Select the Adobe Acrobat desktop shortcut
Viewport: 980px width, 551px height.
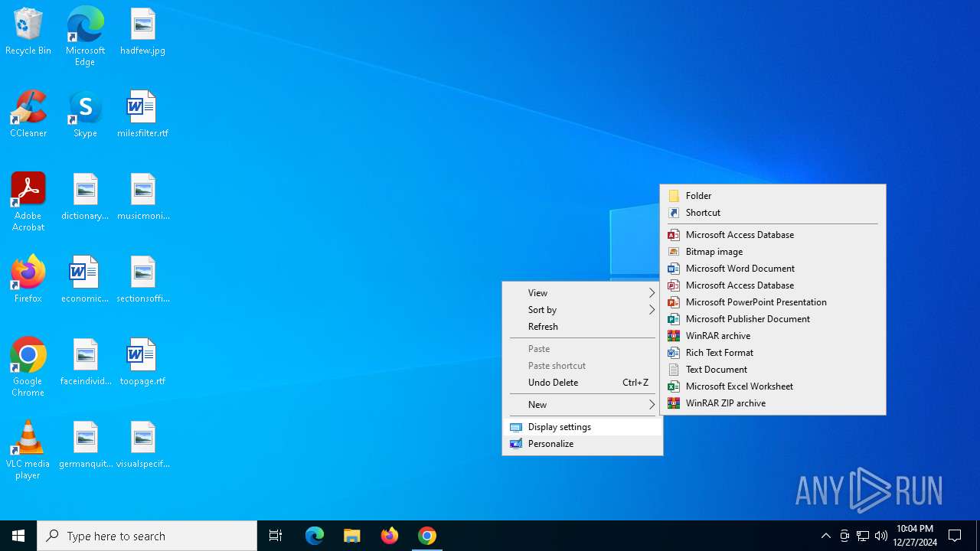pos(28,202)
